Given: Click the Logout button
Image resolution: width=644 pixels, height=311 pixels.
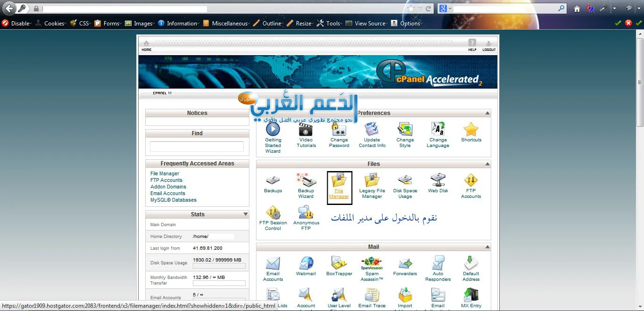Looking at the screenshot, I should pos(489,45).
